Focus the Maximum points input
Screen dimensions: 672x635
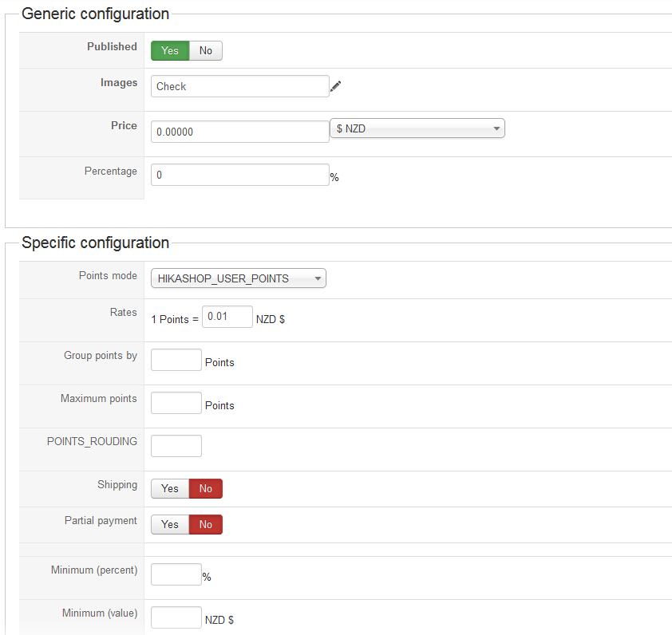click(x=176, y=403)
